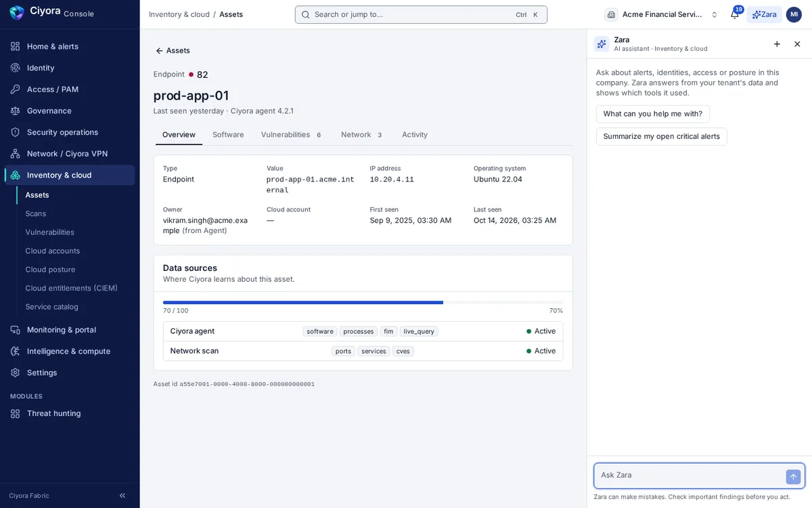Image resolution: width=812 pixels, height=508 pixels.
Task: Open Service catalog submenu item
Action: pos(76,307)
